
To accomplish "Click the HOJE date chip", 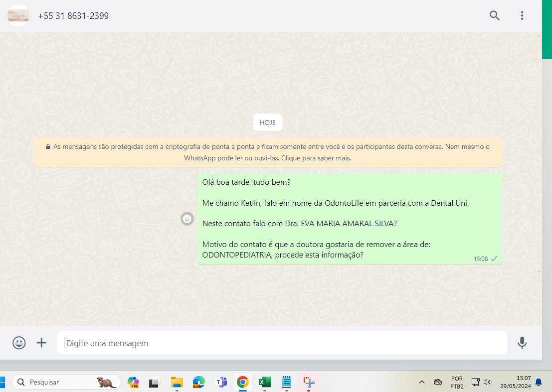I will [268, 123].
